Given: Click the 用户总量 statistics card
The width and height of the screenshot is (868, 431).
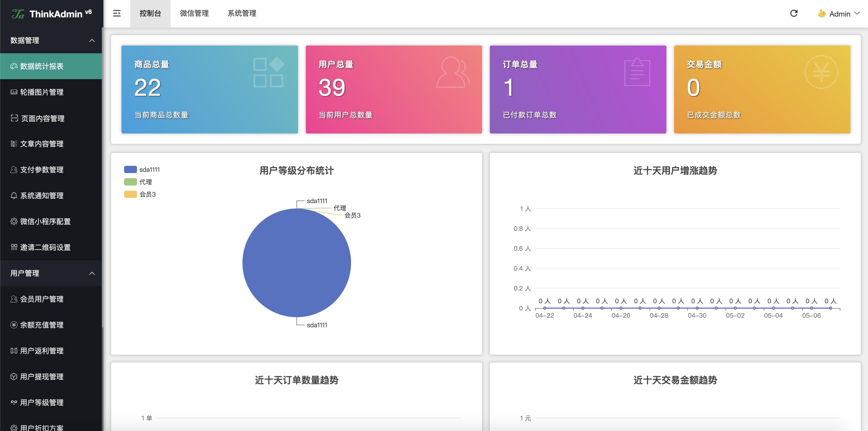Looking at the screenshot, I should tap(393, 89).
